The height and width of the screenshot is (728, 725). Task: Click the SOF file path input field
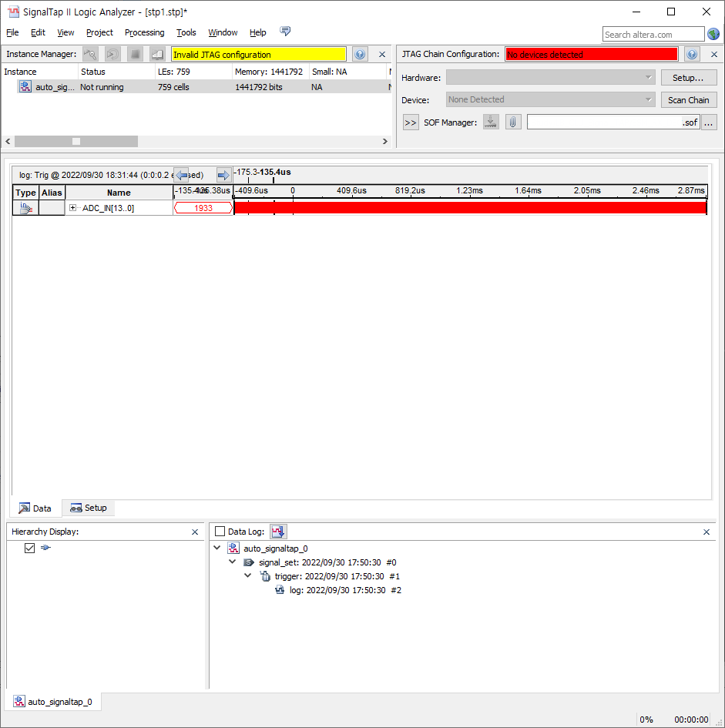613,122
